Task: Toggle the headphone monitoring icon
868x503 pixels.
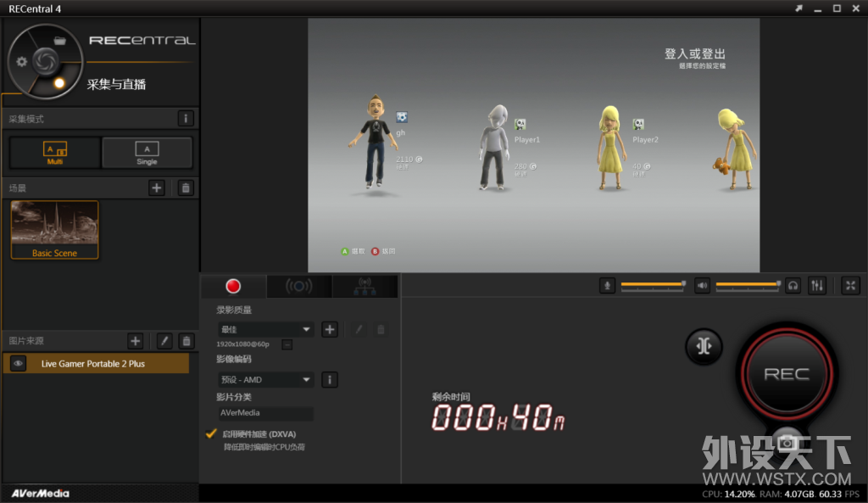Action: tap(793, 285)
